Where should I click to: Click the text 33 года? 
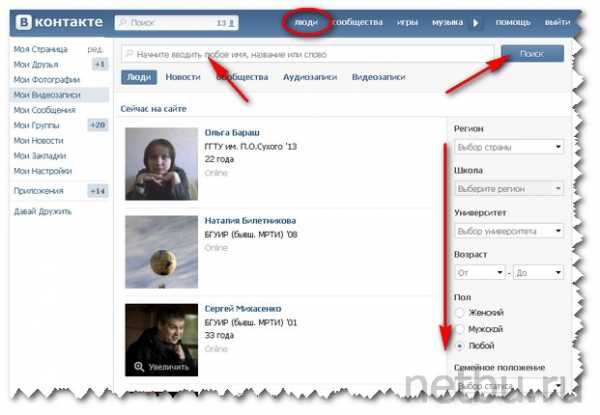(219, 335)
